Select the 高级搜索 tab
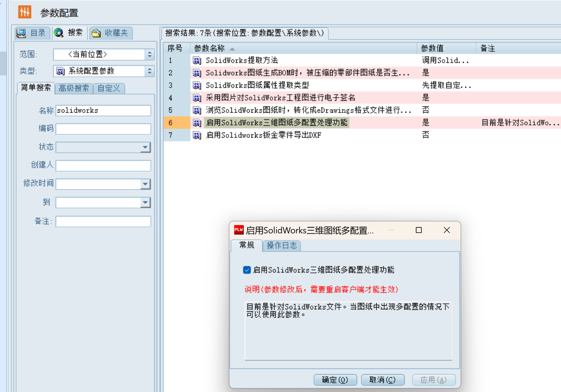 74,88
